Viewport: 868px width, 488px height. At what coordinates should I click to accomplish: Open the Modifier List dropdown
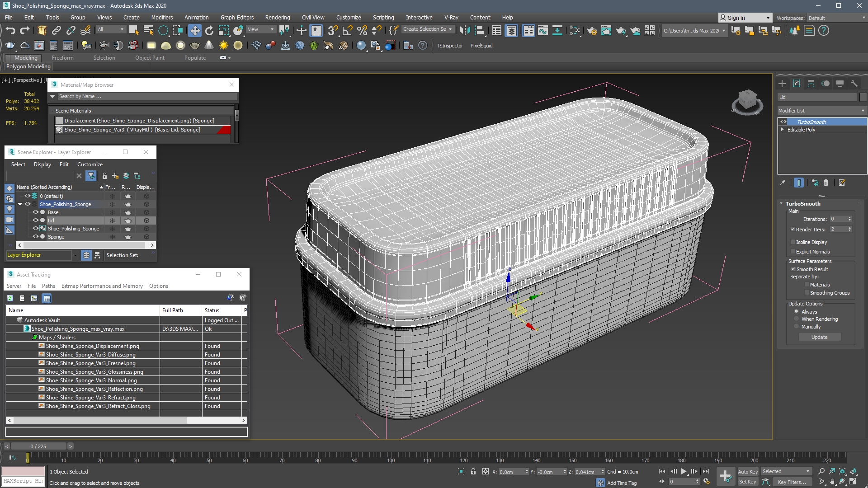(821, 111)
